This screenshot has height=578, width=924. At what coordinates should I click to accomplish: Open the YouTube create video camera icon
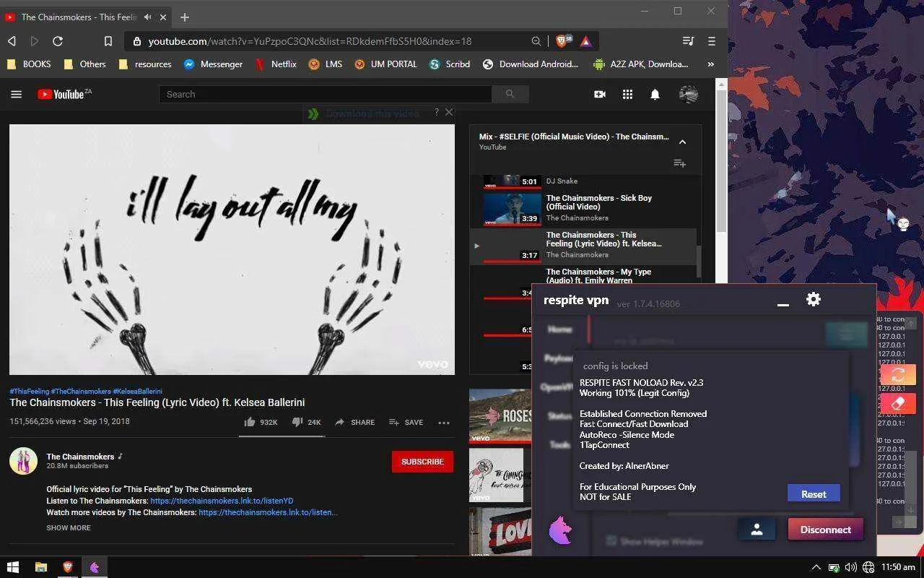coord(599,94)
